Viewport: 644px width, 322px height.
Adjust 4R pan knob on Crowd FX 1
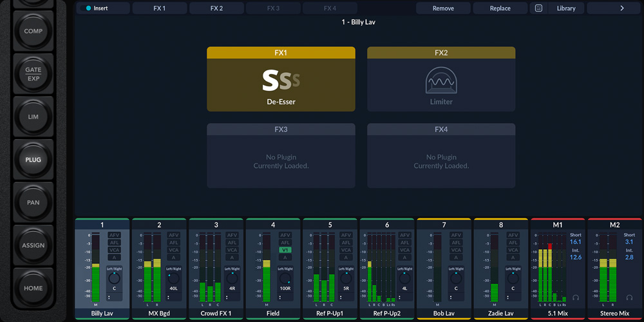click(232, 278)
